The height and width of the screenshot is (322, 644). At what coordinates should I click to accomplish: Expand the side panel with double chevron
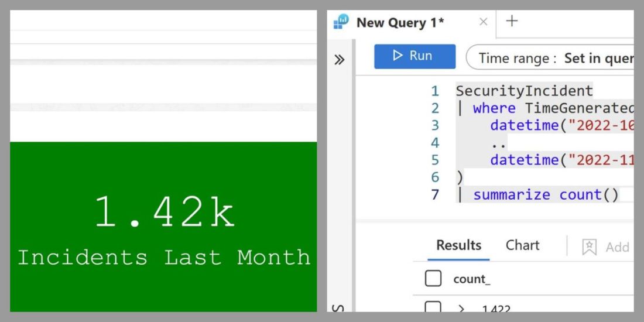(339, 60)
